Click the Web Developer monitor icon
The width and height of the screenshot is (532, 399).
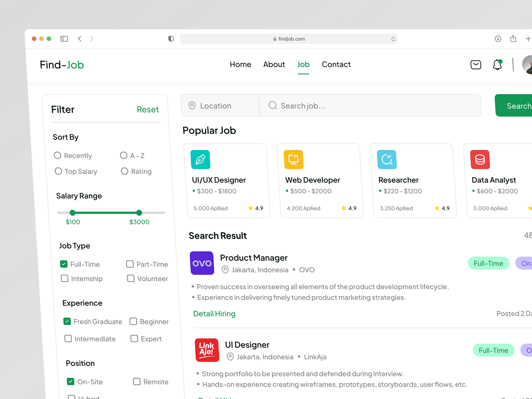[293, 159]
